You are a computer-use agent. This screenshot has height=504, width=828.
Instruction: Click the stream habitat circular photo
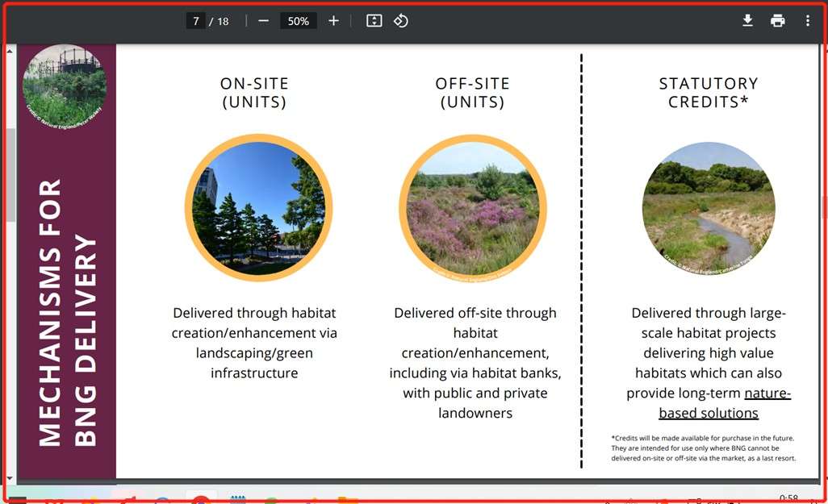[709, 209]
